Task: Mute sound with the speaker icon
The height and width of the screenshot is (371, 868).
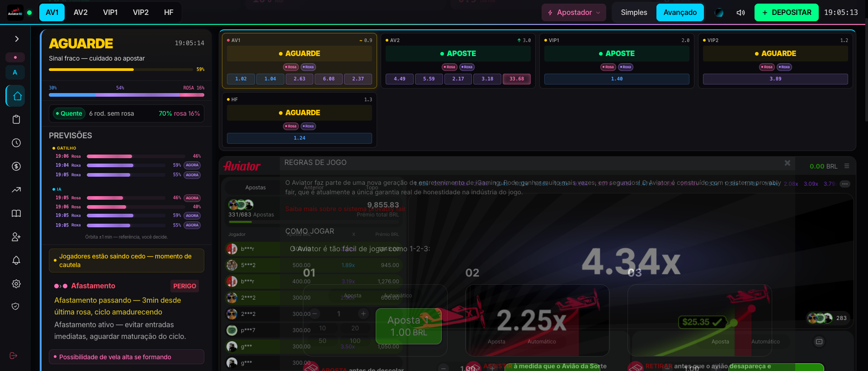Action: 741,13
